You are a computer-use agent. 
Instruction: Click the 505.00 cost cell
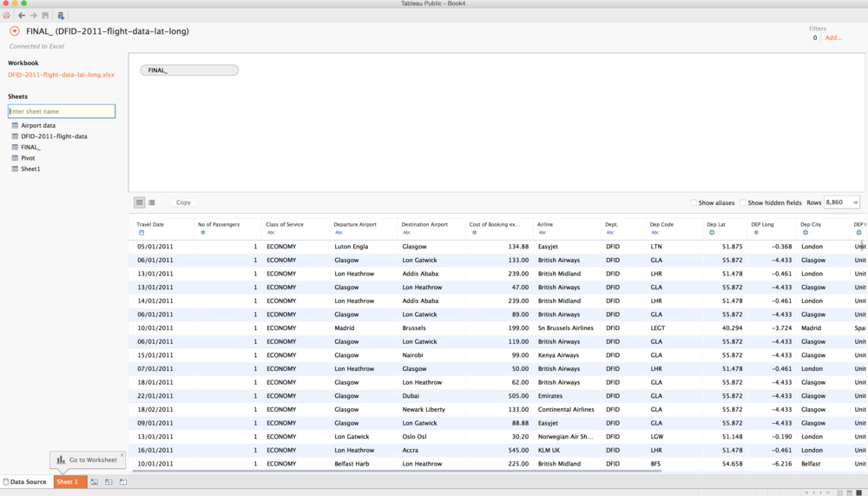click(519, 396)
